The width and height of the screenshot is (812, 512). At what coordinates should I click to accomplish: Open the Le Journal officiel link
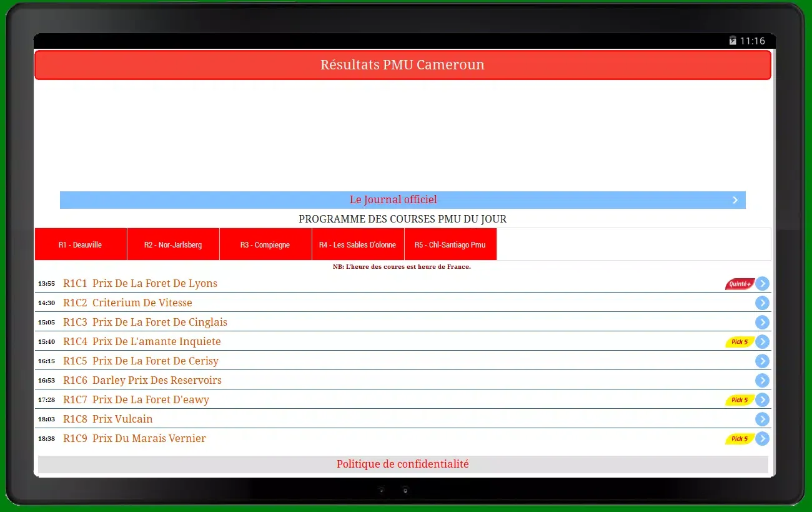click(x=403, y=200)
